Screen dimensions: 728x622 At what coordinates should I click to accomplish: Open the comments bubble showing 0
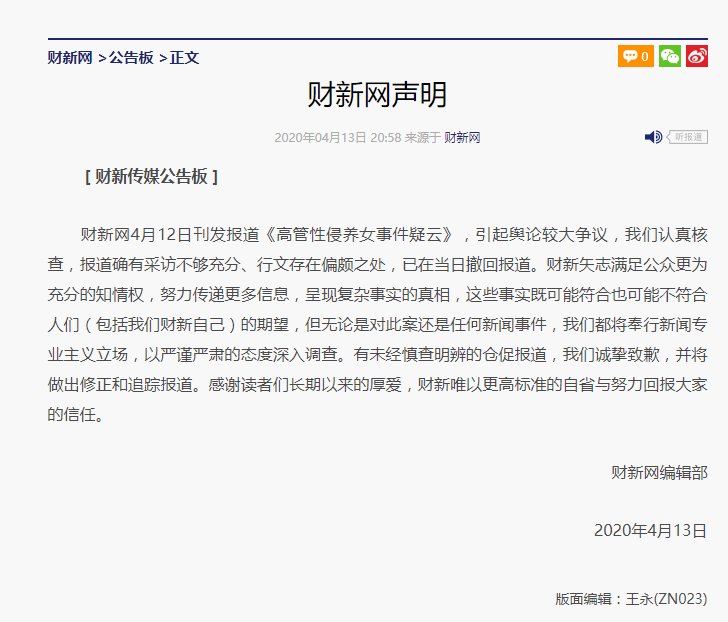click(636, 56)
